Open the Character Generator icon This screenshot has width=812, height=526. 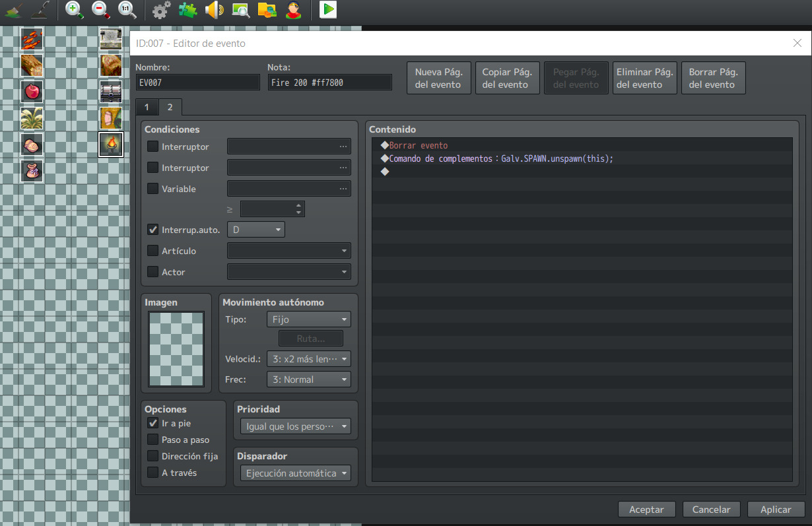click(x=293, y=10)
